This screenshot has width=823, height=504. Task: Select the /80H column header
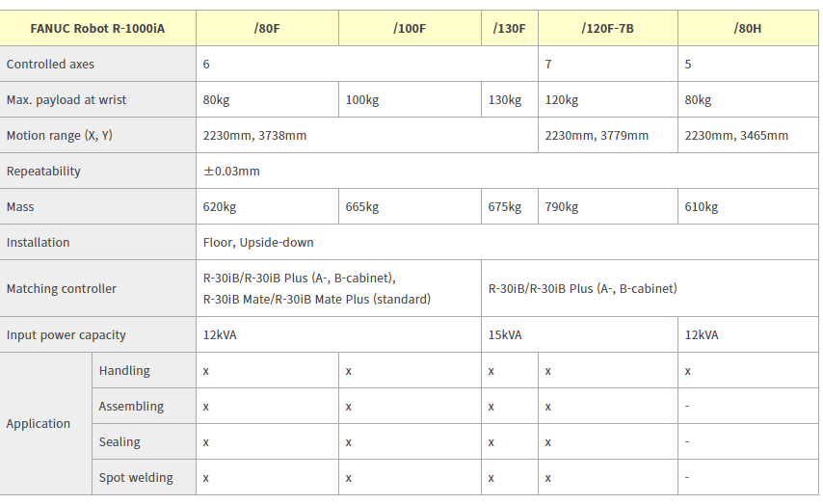(x=747, y=28)
